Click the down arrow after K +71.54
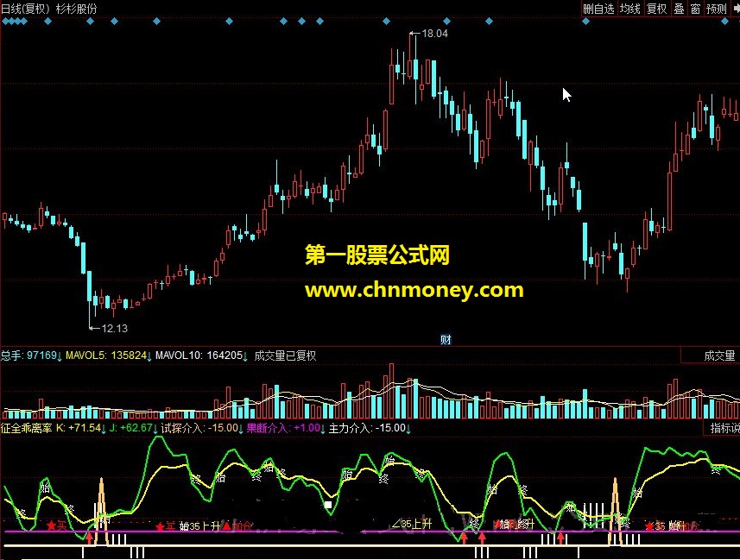740x560 pixels. 104,430
